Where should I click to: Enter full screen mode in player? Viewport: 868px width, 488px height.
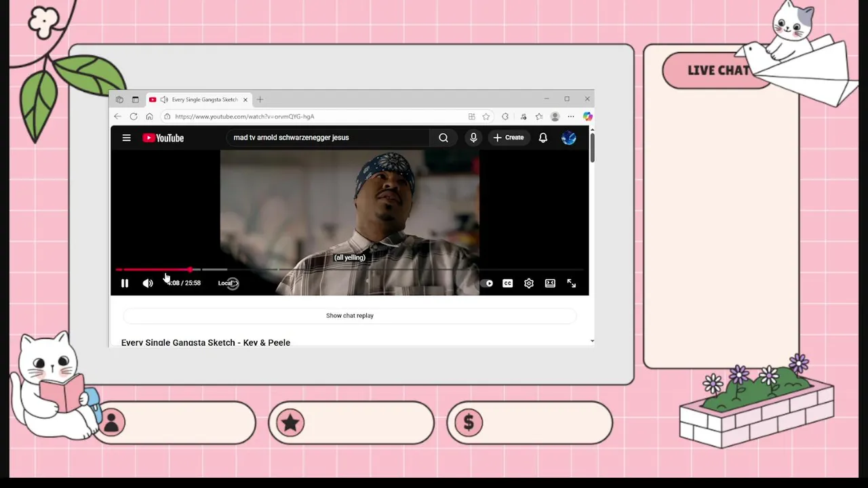[x=572, y=283]
